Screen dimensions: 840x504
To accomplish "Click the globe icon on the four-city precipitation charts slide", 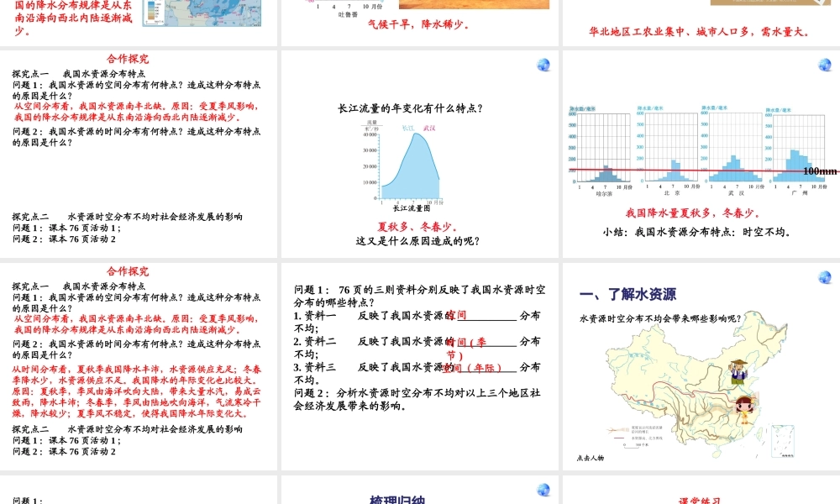I will click(x=825, y=66).
